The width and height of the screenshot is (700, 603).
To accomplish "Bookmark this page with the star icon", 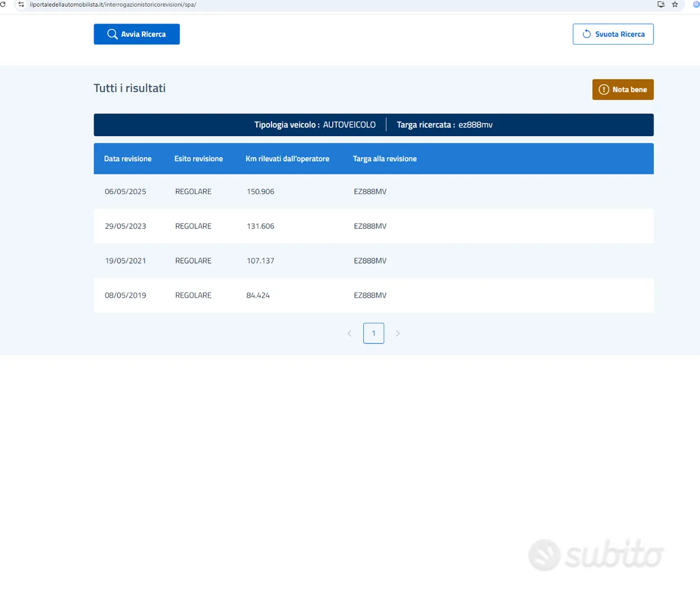I will click(x=675, y=4).
